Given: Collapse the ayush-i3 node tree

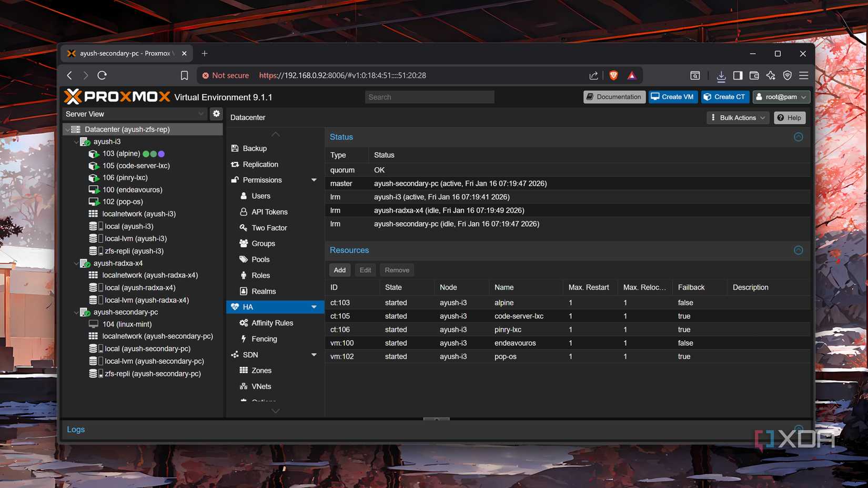Looking at the screenshot, I should tap(76, 141).
